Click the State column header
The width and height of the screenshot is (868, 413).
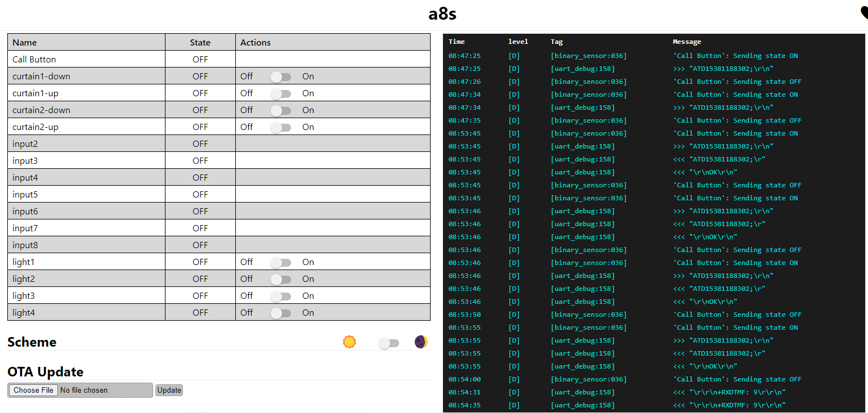[200, 43]
